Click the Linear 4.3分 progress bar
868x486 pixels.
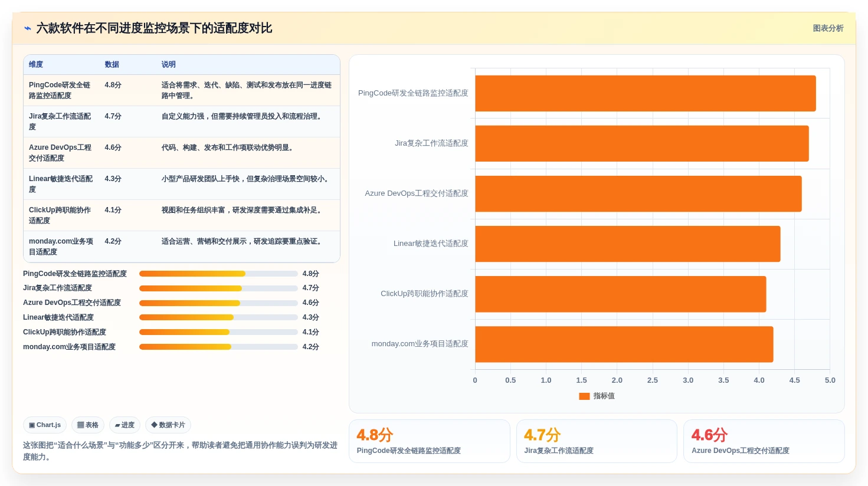218,317
